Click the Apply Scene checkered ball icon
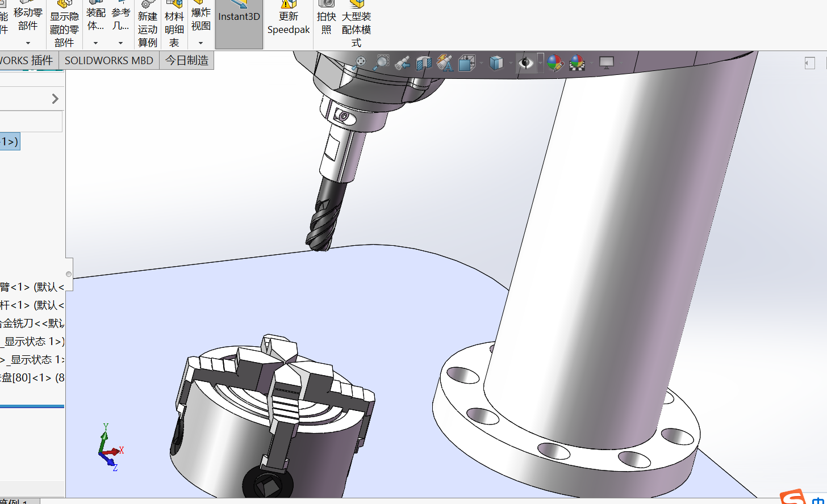Image resolution: width=827 pixels, height=504 pixels. point(577,62)
